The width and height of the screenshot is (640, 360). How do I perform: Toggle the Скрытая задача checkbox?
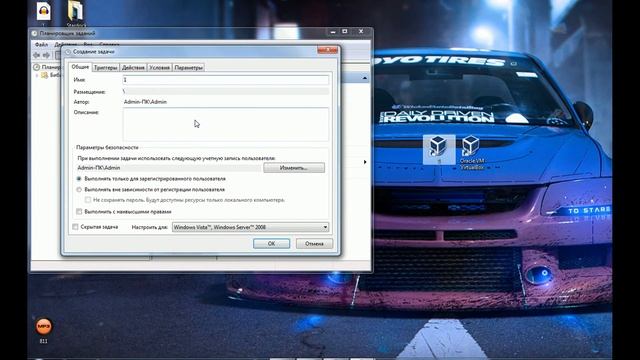point(76,227)
